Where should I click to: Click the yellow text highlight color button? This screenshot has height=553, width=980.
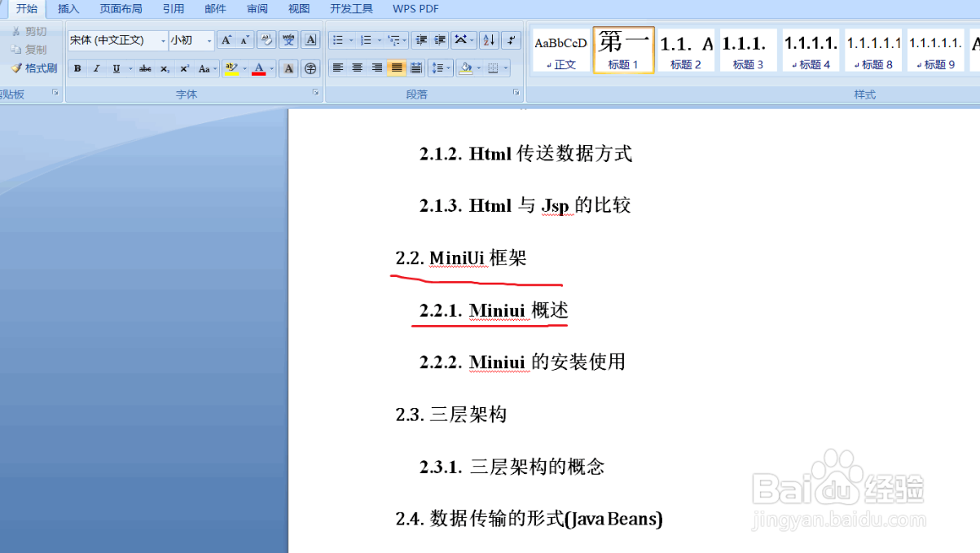[x=231, y=68]
